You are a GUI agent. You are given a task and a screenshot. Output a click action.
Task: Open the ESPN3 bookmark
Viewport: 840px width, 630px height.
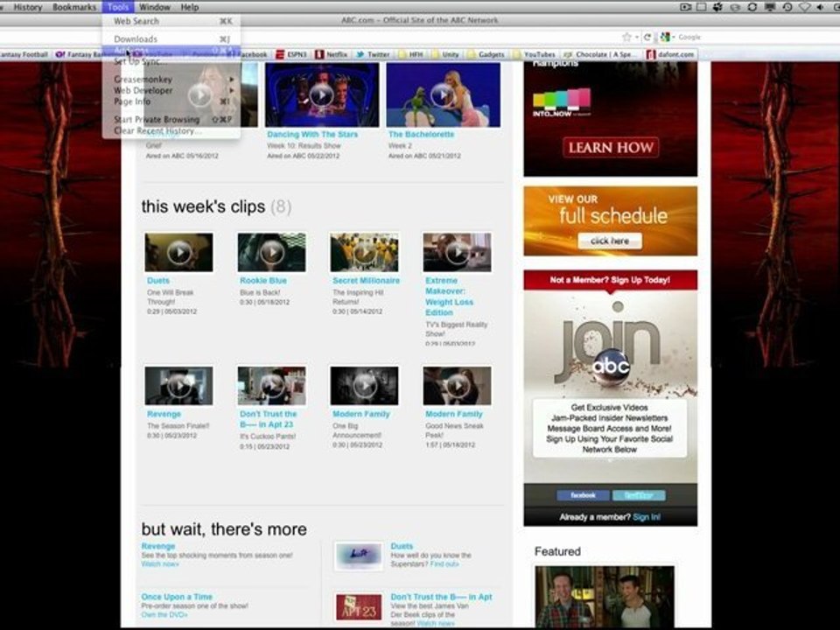[x=291, y=54]
